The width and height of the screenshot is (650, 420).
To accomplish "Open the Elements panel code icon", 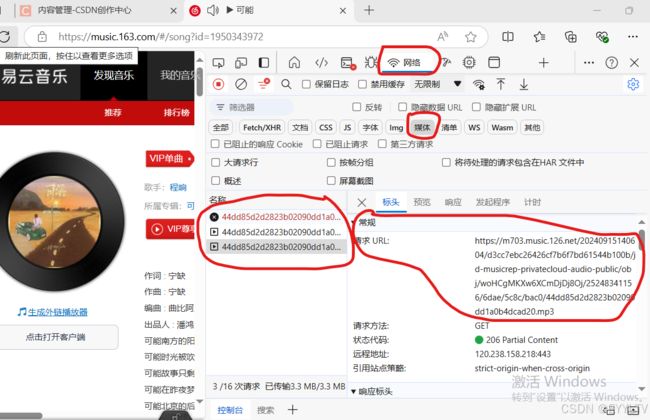I will tap(321, 63).
